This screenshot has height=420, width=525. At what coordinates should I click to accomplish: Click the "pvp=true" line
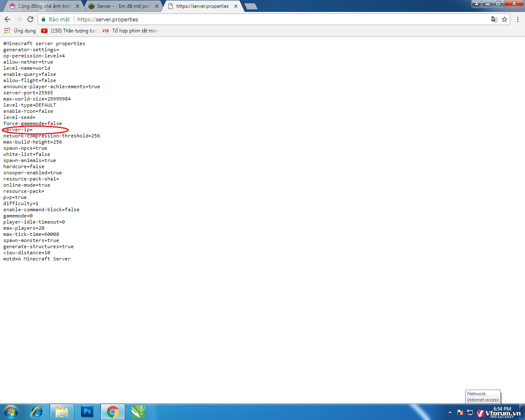(15, 197)
